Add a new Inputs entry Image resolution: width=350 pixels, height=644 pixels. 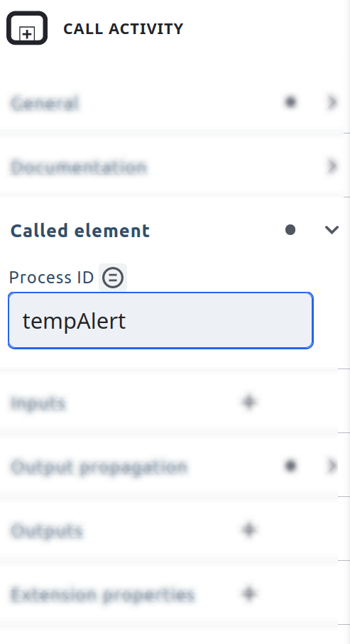tap(249, 402)
